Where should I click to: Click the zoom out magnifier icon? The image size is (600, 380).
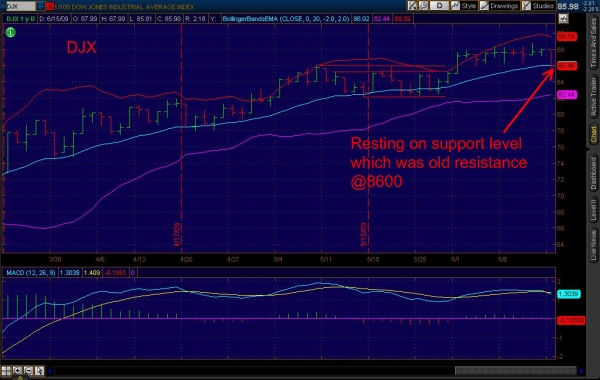point(28,370)
